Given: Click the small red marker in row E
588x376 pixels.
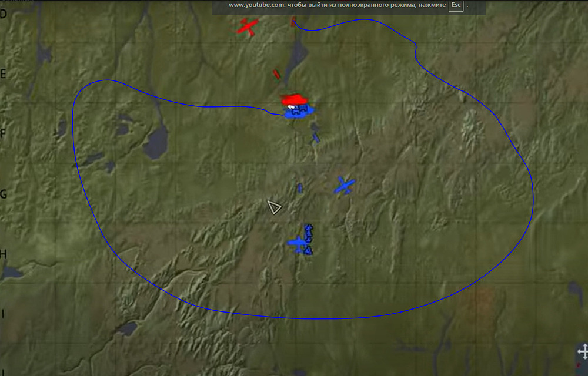Looking at the screenshot, I should tap(276, 74).
